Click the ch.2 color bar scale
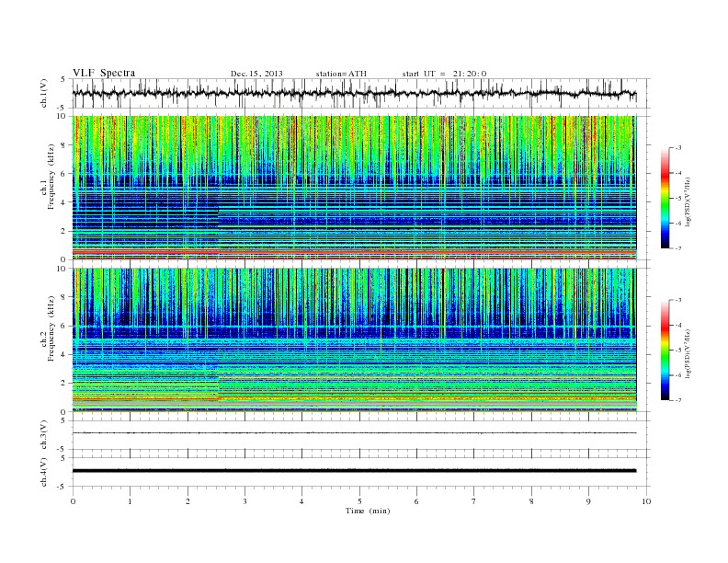 (665, 350)
